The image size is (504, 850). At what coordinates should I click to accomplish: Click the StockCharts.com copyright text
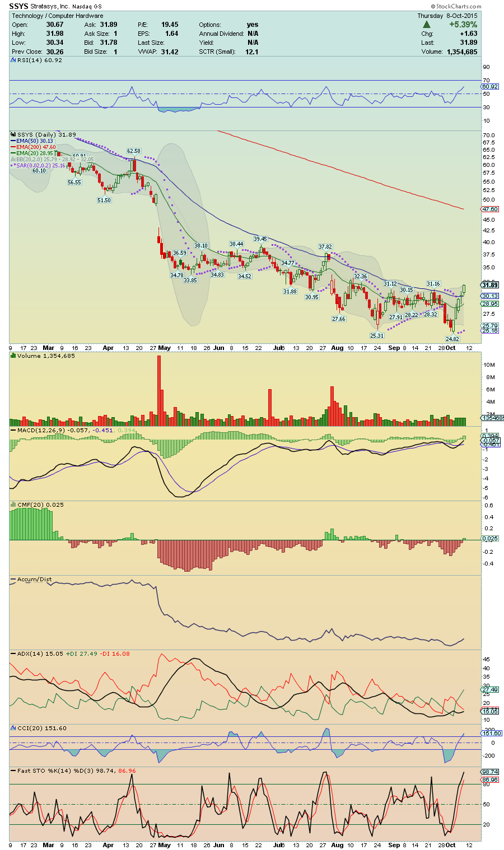(456, 7)
